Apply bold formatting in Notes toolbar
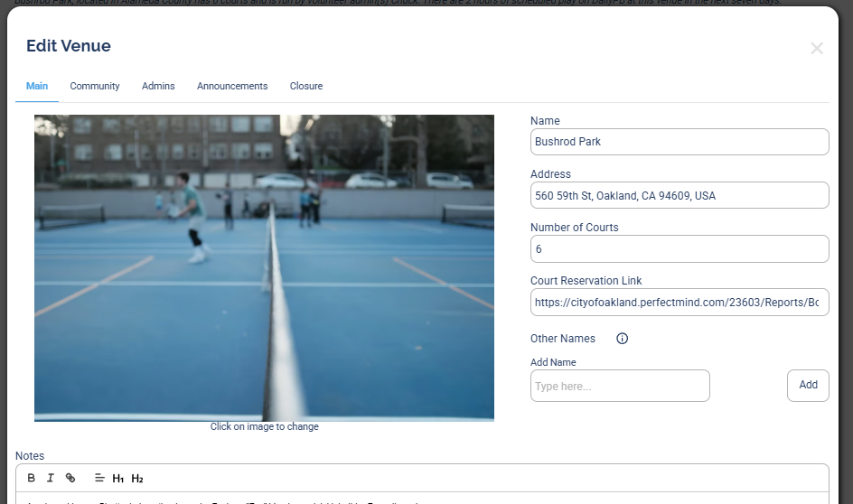Screen dimensions: 853x504 31,478
